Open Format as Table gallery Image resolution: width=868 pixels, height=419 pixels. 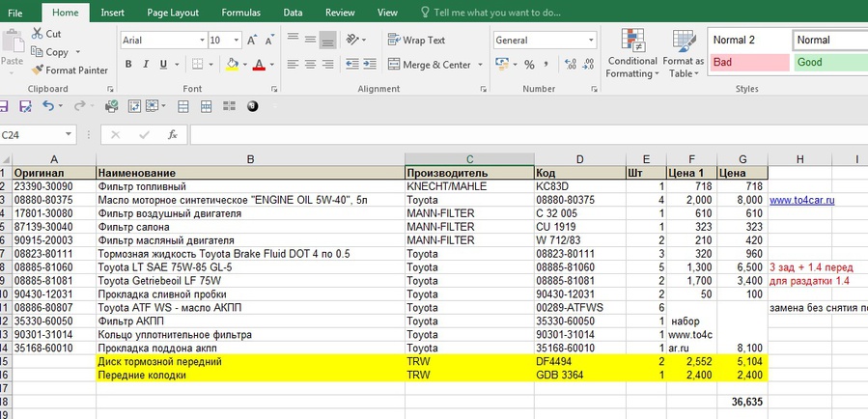pos(684,53)
